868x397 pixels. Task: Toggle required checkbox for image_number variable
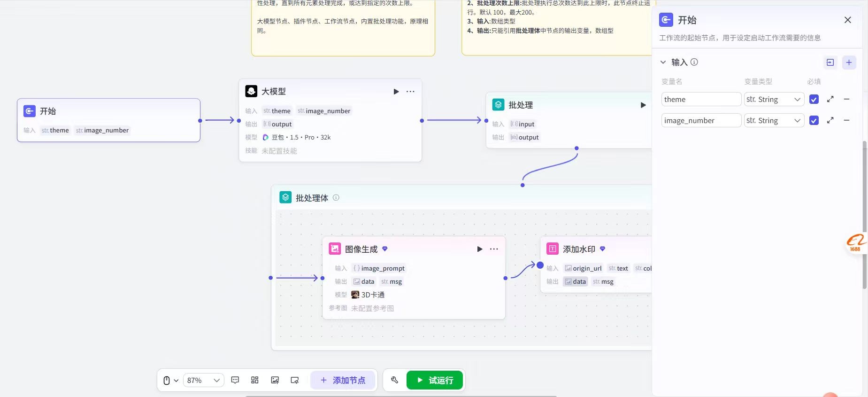[x=814, y=120]
